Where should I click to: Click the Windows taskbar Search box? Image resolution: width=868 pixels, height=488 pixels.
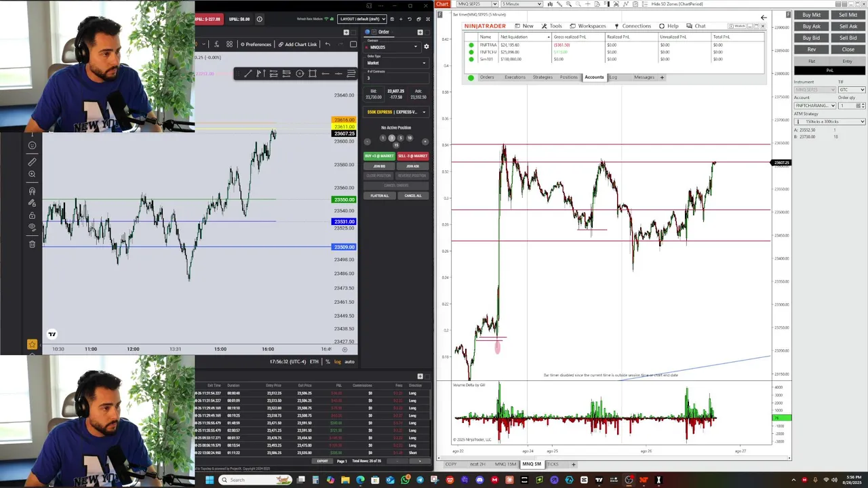255,480
